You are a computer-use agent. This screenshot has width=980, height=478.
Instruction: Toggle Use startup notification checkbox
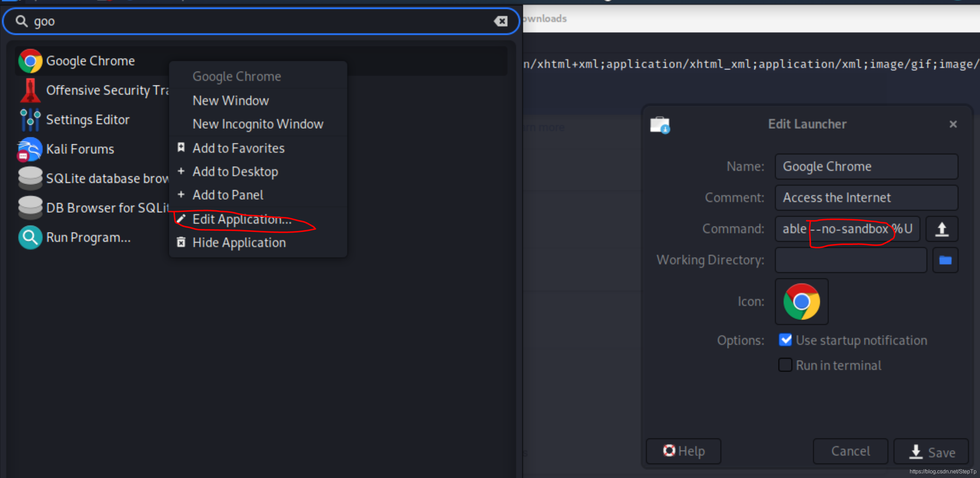(x=784, y=340)
